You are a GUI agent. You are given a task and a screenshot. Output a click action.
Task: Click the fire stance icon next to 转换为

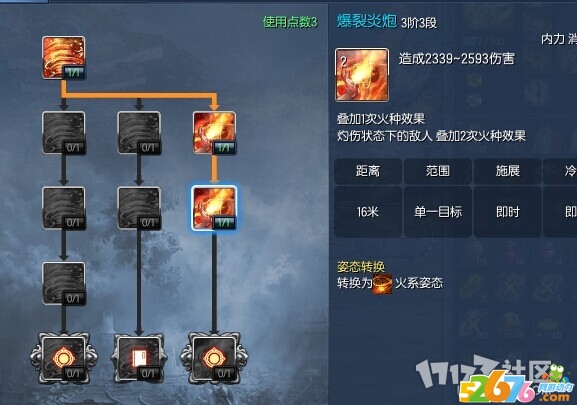click(383, 284)
